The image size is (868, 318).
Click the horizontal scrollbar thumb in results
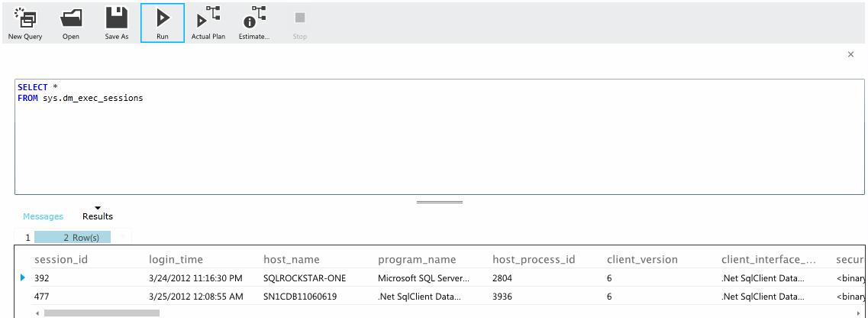(102, 313)
